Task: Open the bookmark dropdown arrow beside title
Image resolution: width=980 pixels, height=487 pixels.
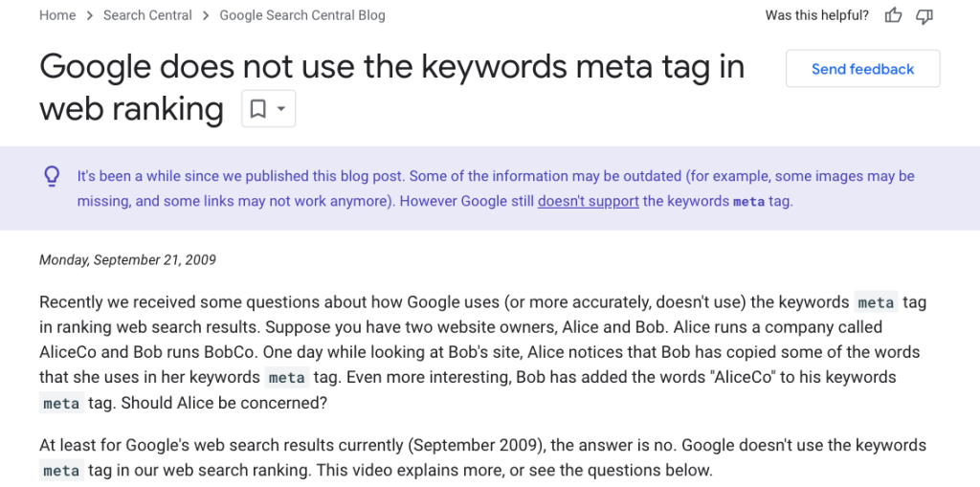Action: tap(281, 109)
